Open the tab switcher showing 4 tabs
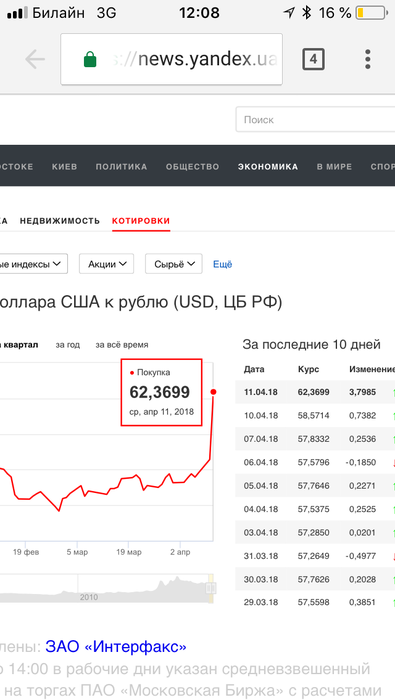Image resolution: width=395 pixels, height=700 pixels. (313, 59)
